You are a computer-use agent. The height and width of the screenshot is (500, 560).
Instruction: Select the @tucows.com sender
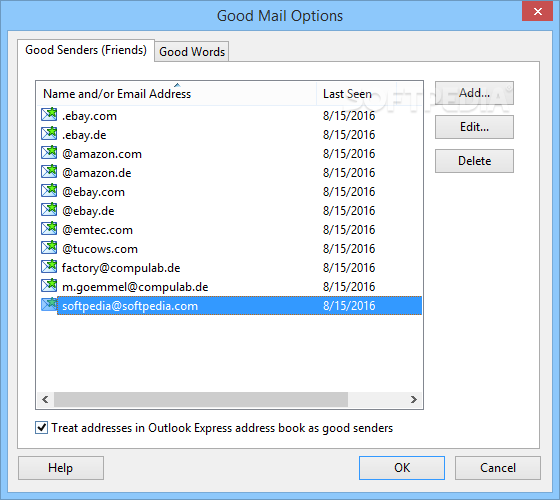[229, 249]
